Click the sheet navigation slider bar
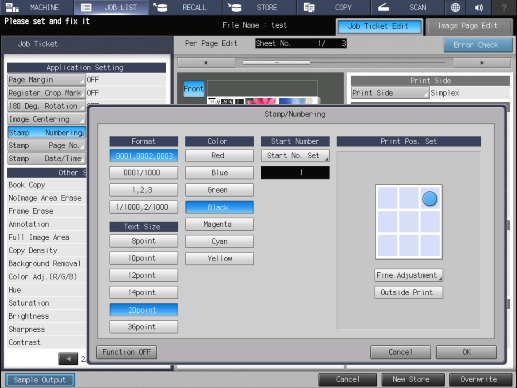The width and height of the screenshot is (517, 388). click(344, 62)
